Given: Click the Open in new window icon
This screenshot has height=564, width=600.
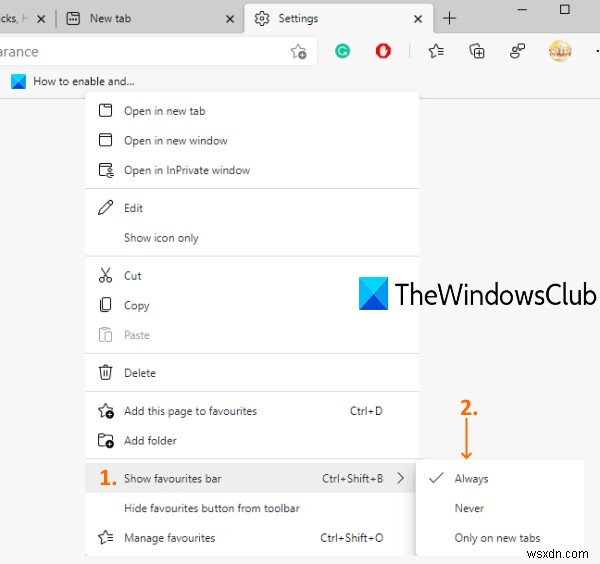Looking at the screenshot, I should [105, 140].
